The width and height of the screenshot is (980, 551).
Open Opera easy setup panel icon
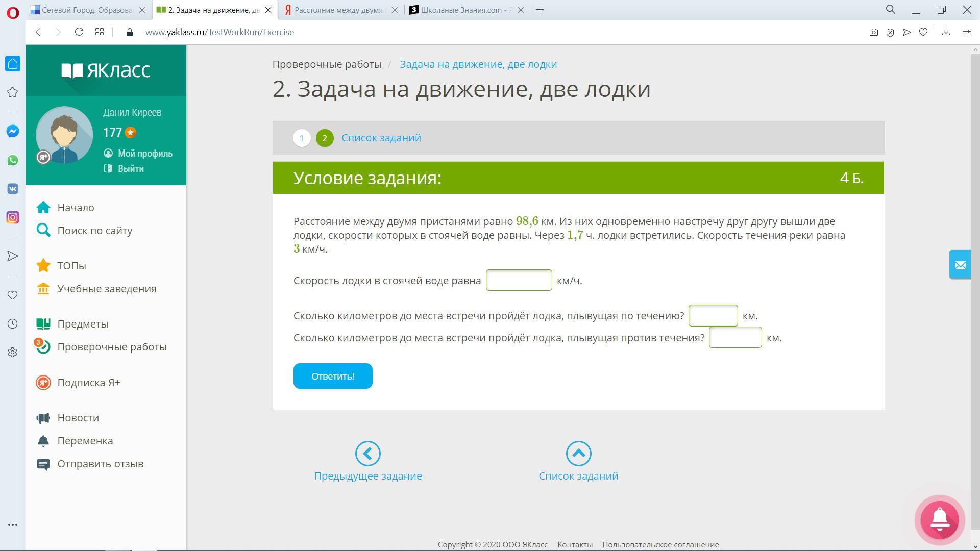(966, 32)
